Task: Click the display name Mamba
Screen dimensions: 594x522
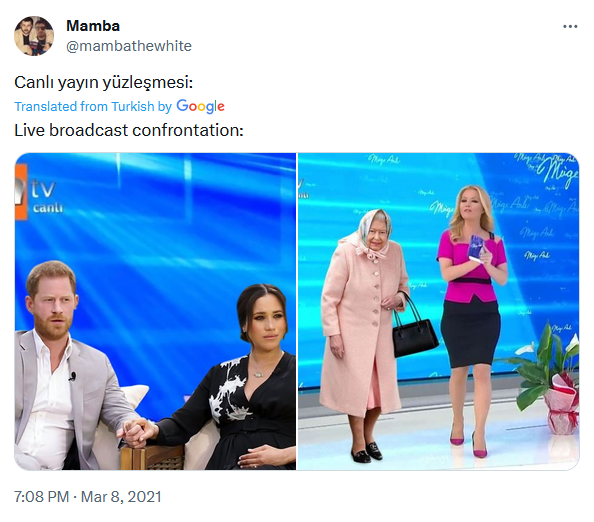Action: click(x=93, y=26)
